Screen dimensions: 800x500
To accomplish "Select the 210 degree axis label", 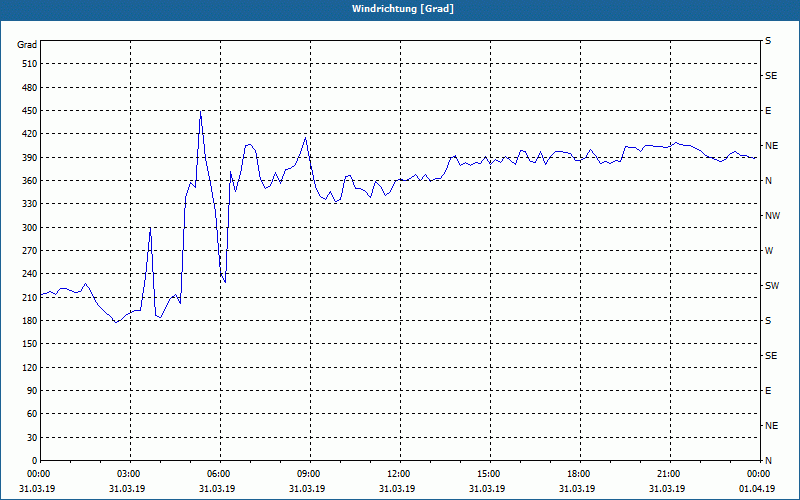I will click(x=30, y=297).
